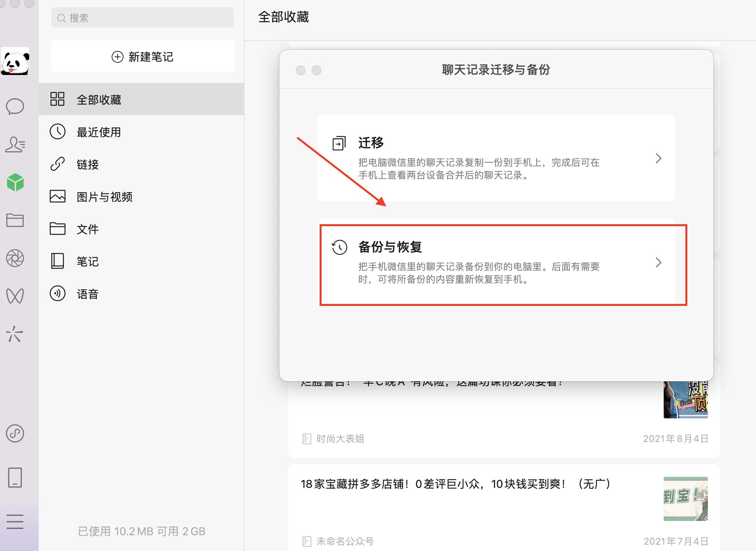
Task: Open the Contacts icon in the sidebar dock
Action: (x=16, y=145)
